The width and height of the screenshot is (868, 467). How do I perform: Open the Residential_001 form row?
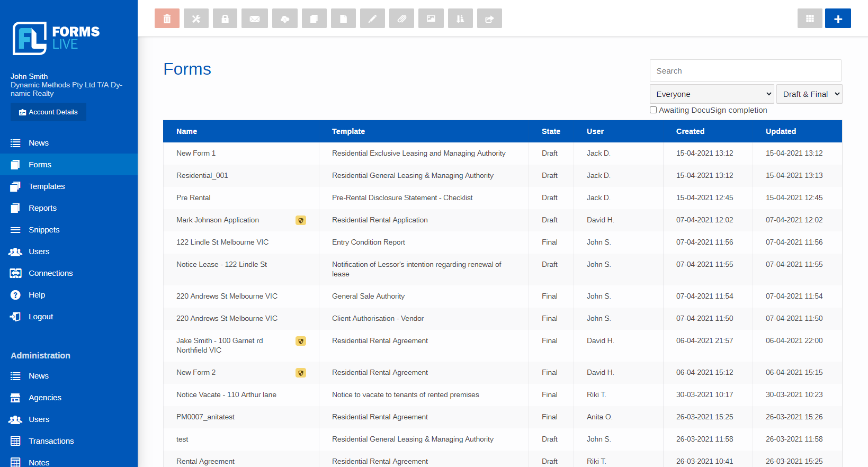pyautogui.click(x=502, y=175)
